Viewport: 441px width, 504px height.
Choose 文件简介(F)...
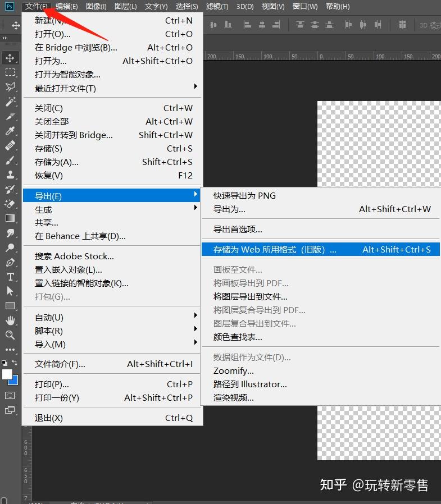(x=112, y=364)
